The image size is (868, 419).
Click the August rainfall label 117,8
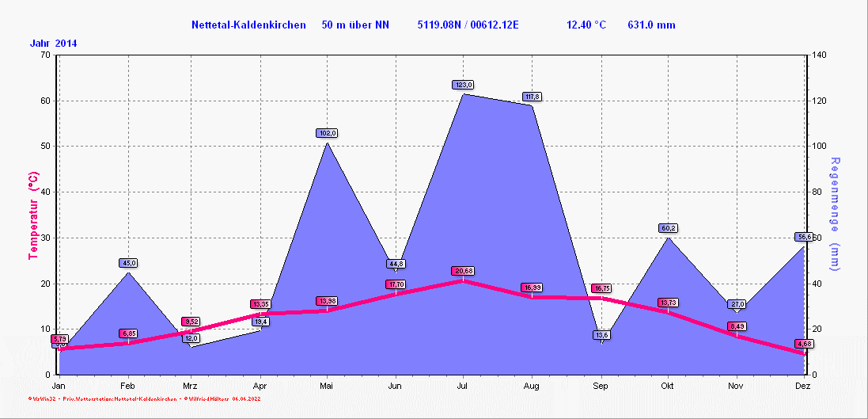pos(532,97)
